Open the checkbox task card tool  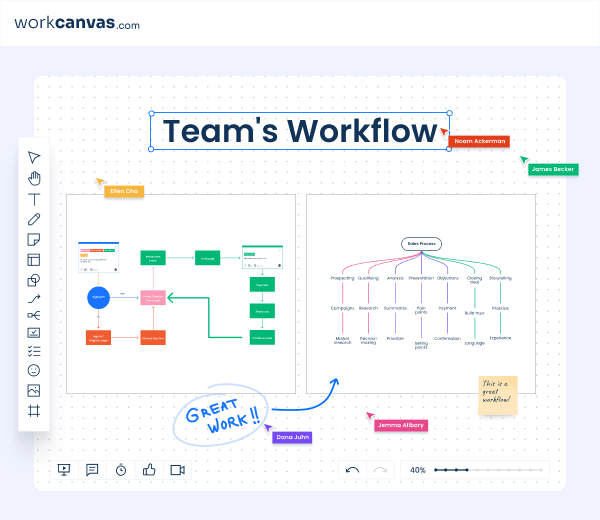pyautogui.click(x=34, y=333)
